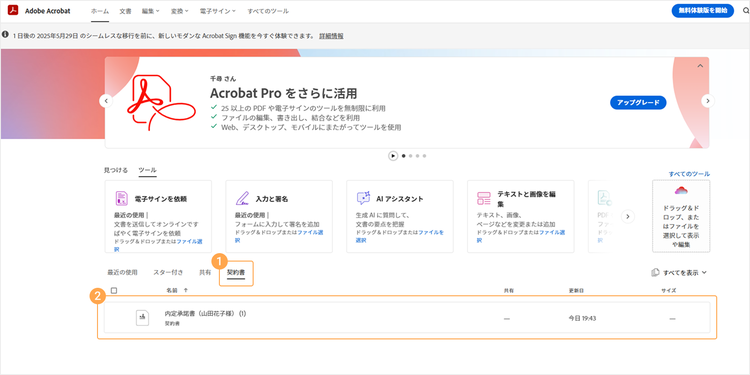Click the アップグレード button
Viewport: 750px width, 375px height.
coord(638,102)
